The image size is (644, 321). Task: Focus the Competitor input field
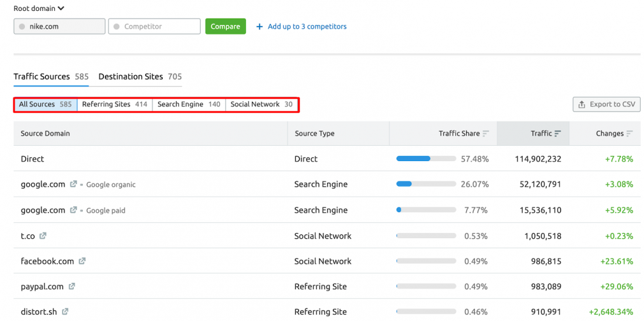[x=154, y=26]
